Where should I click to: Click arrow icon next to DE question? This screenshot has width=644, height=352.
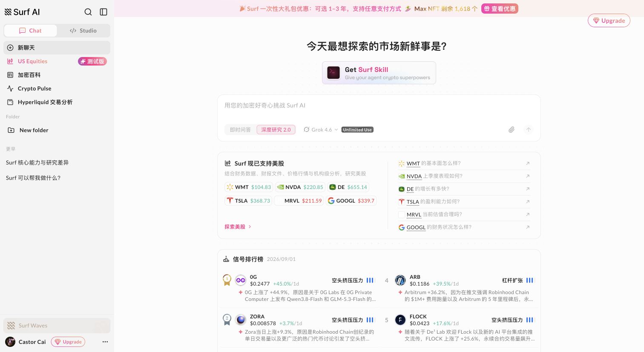tap(528, 189)
